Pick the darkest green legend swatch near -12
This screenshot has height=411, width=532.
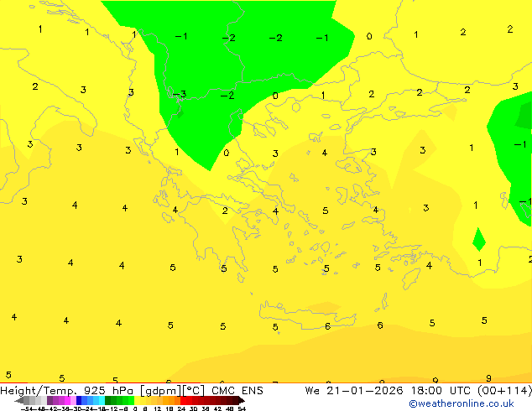point(107,400)
